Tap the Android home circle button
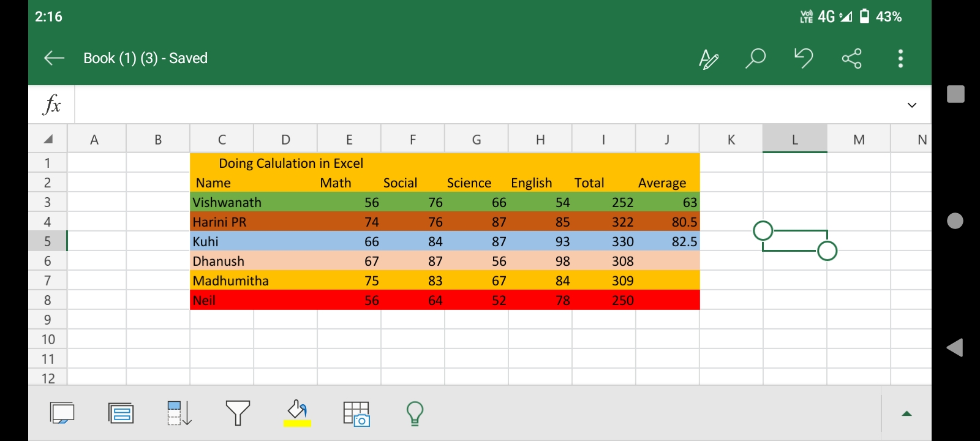 pos(955,221)
